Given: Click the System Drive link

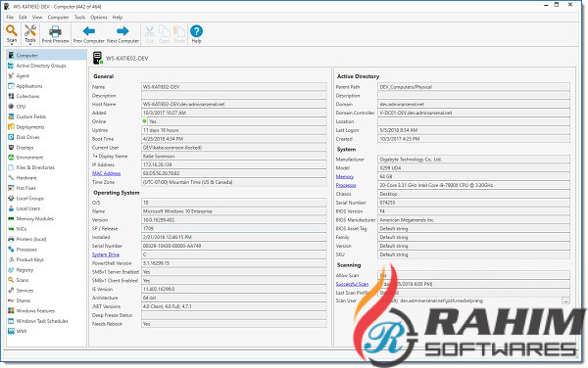Looking at the screenshot, I should click(106, 254).
